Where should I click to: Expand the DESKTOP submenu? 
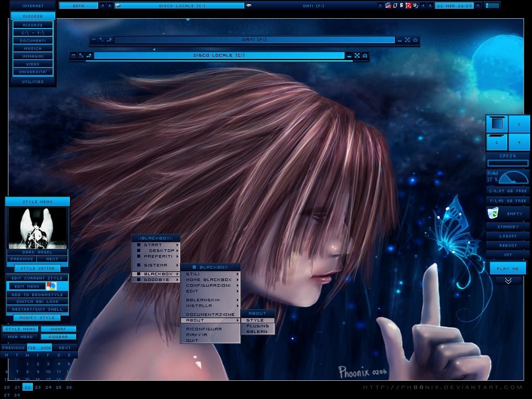155,250
